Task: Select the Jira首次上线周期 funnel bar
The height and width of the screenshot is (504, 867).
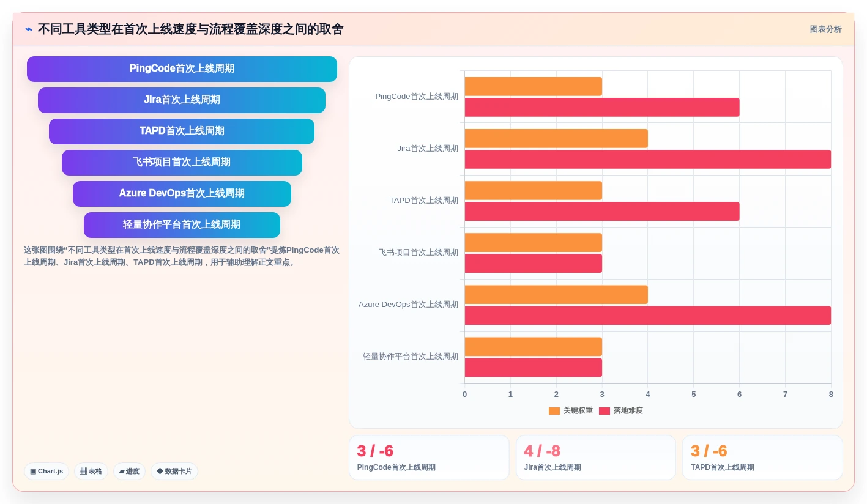Action: tap(182, 100)
